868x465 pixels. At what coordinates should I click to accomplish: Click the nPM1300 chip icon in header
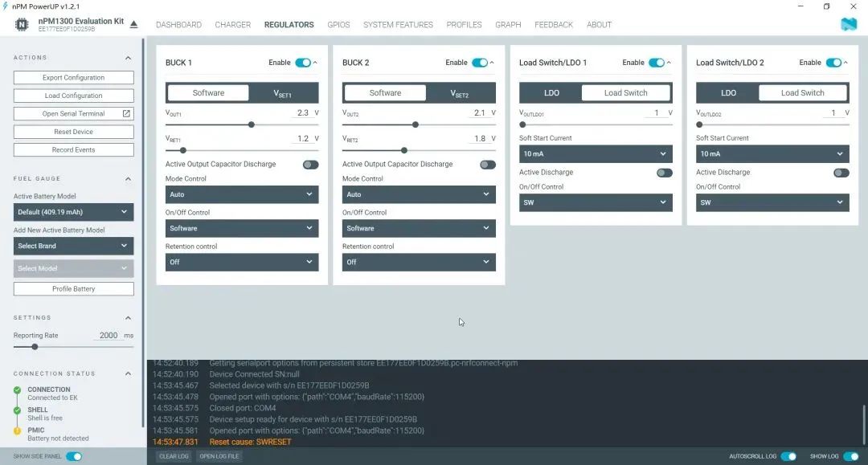tap(23, 24)
